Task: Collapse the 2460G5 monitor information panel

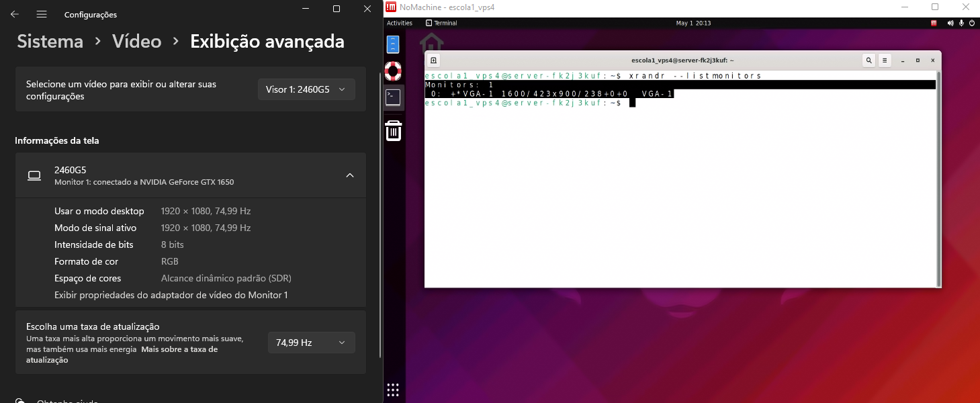Action: [x=350, y=175]
